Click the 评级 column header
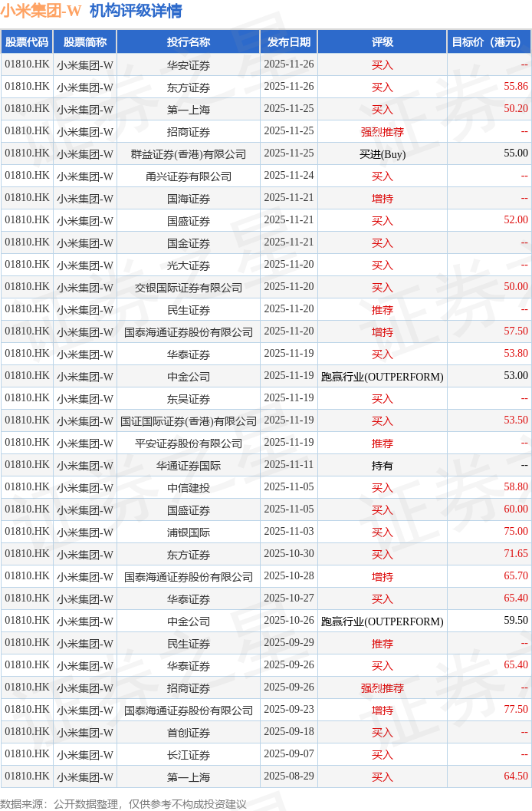The image size is (532, 811). coord(383,42)
